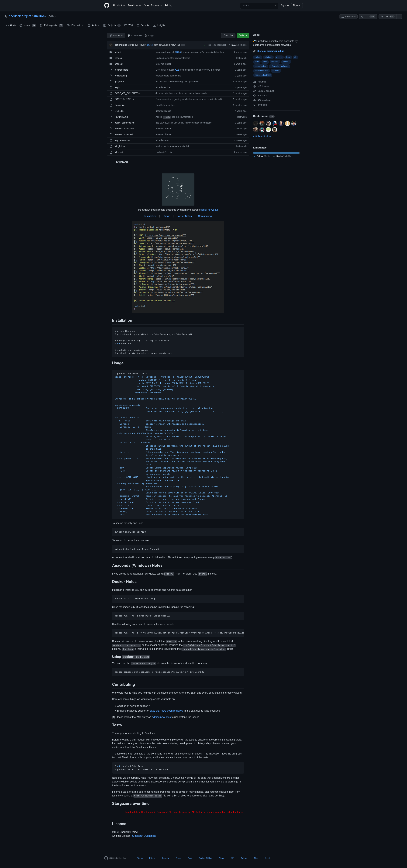Switch to the Issues tab

pos(28,25)
